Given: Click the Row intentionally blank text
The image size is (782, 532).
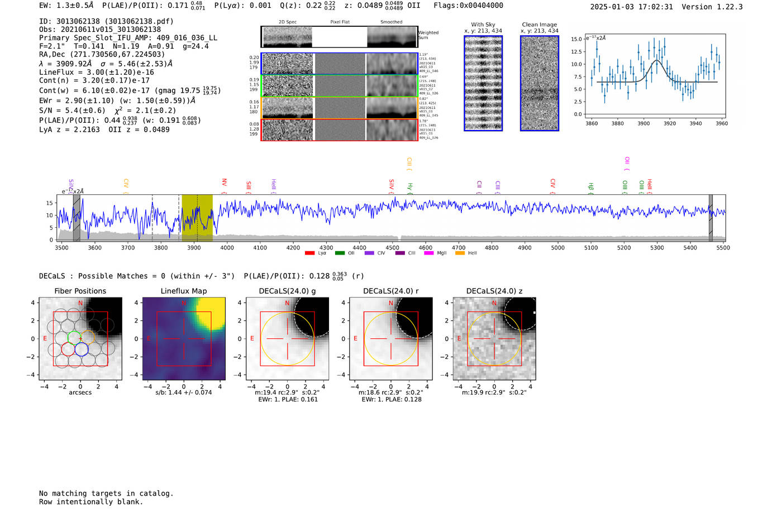Looking at the screenshot, I should 91,502.
